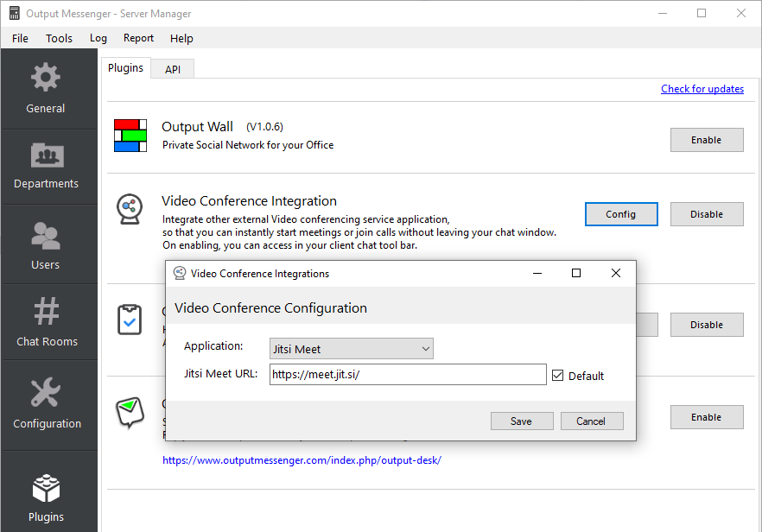Open the output-desk URL link
This screenshot has width=762, height=532.
(x=302, y=460)
